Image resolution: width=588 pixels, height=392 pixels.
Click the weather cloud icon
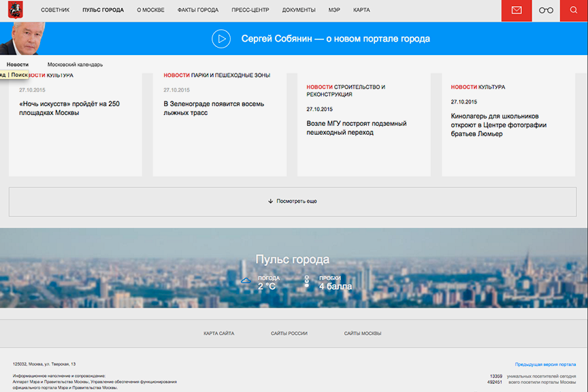coord(246,280)
